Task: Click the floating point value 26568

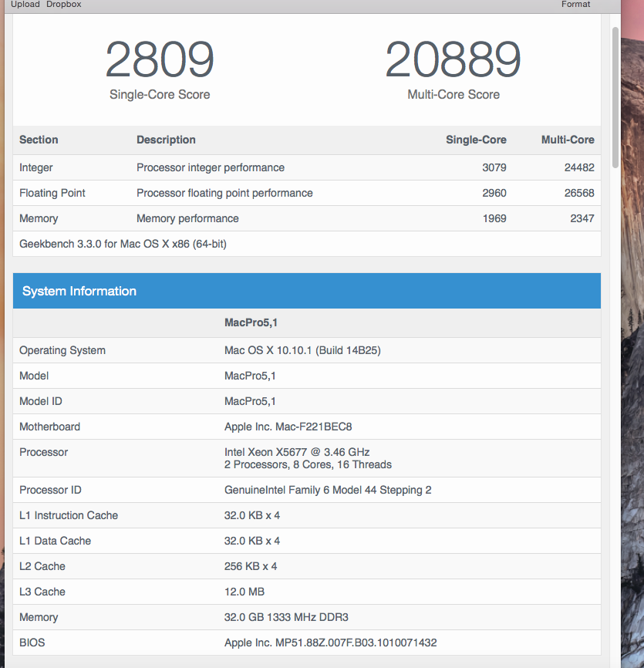Action: pos(579,193)
